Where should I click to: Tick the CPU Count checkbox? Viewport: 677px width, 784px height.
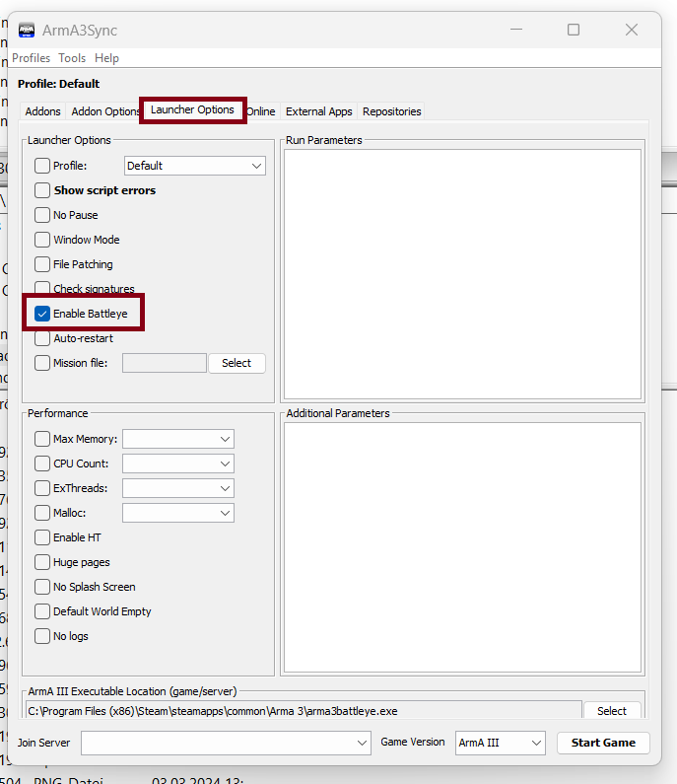[42, 463]
